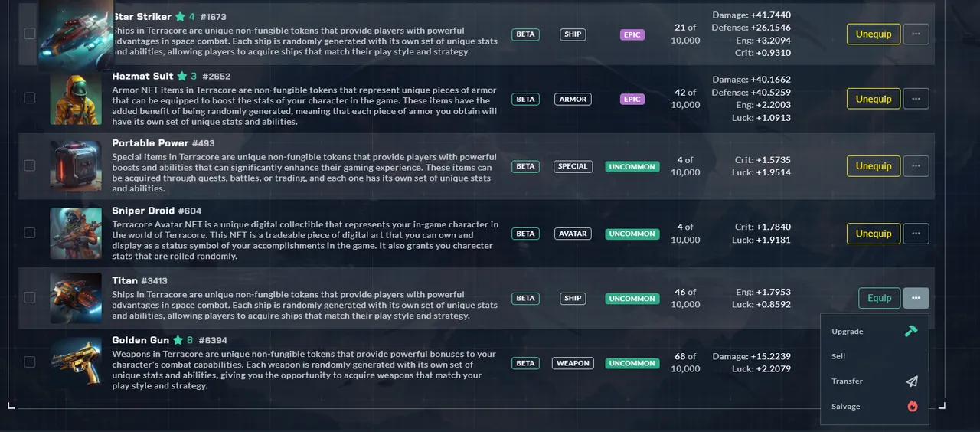Check the box next to Titan
980x432 pixels.
[29, 297]
